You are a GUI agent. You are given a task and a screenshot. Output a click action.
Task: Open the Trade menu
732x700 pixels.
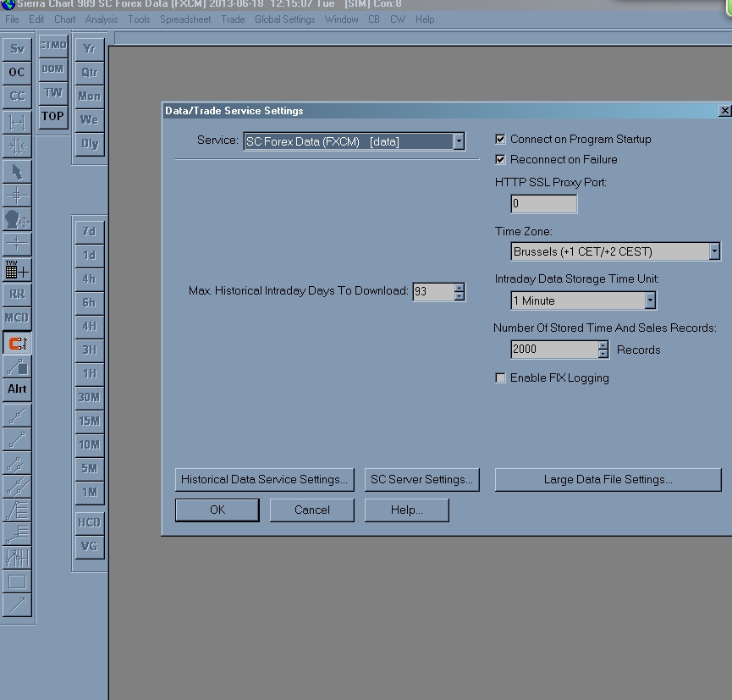tap(233, 19)
